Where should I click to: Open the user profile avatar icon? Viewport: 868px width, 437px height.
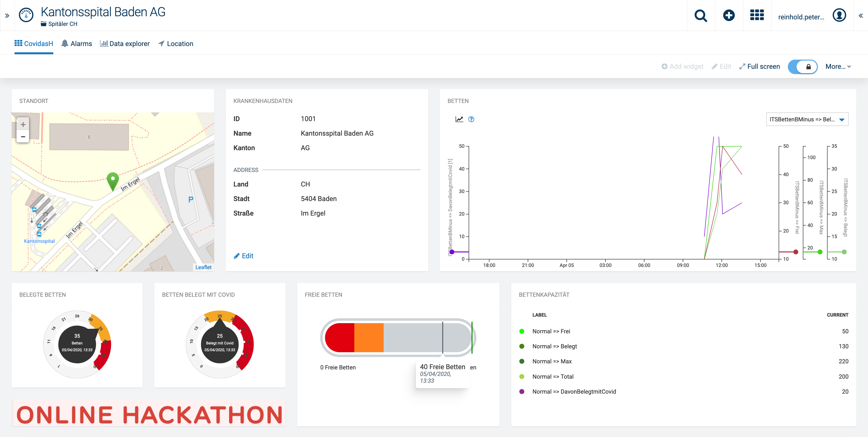point(839,16)
